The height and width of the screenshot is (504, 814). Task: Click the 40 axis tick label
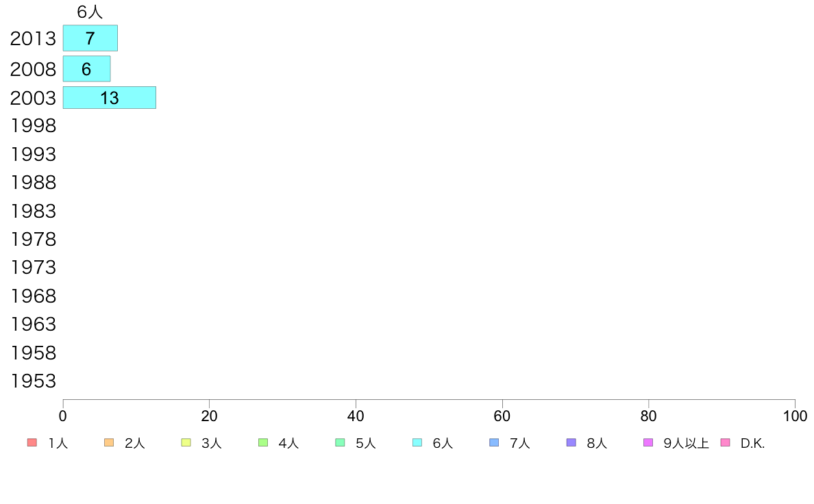pyautogui.click(x=356, y=416)
